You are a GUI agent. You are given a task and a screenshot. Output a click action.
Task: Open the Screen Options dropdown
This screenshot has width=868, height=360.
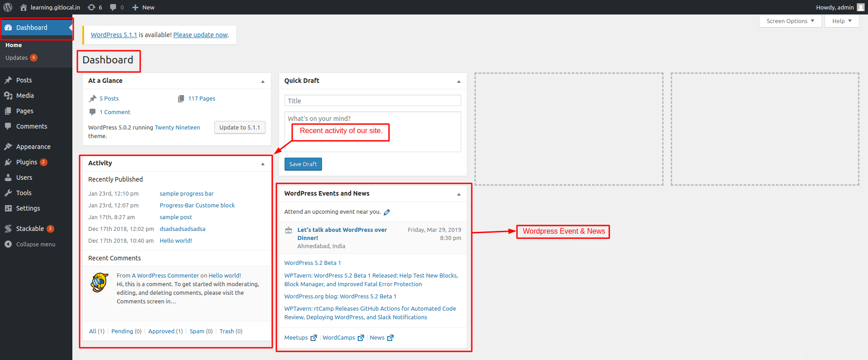pyautogui.click(x=790, y=21)
